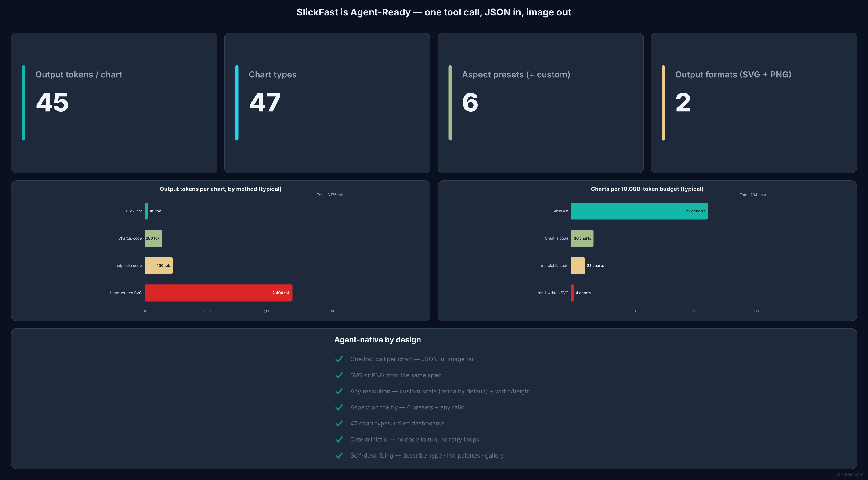This screenshot has width=868, height=480.
Task: Click SlickFast label in charts-per-budget chart
Action: (x=560, y=211)
